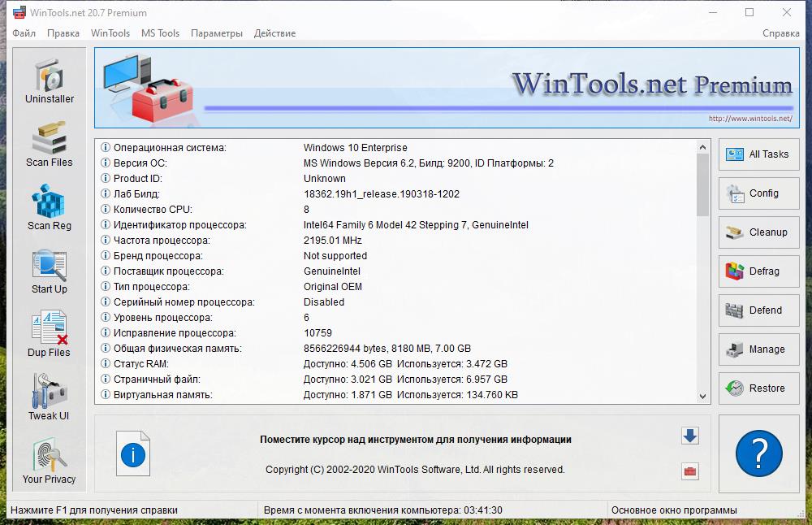Open the Действие menu
Image resolution: width=812 pixels, height=525 pixels.
[274, 33]
